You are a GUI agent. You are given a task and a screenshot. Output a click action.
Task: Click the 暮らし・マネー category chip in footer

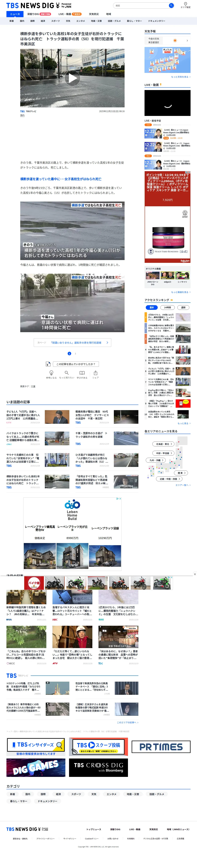19,801
